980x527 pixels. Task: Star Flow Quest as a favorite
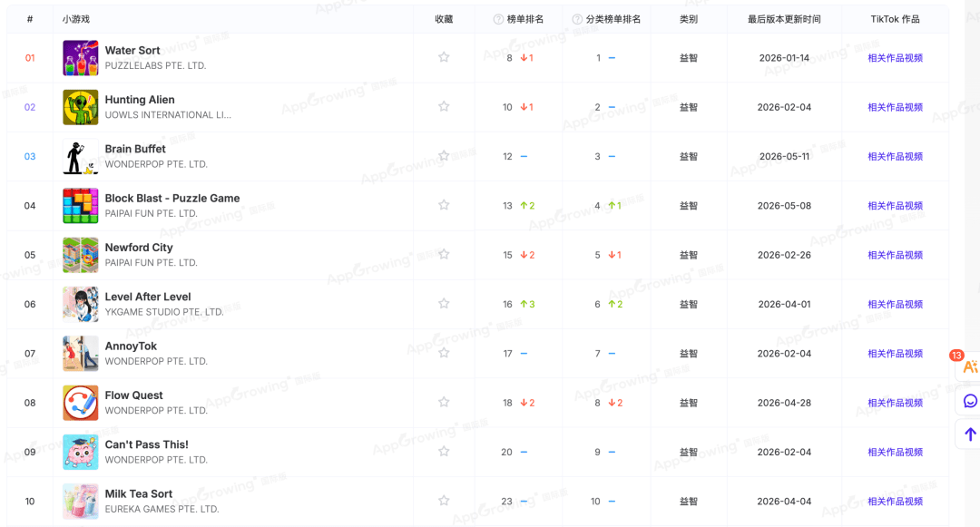tap(444, 402)
